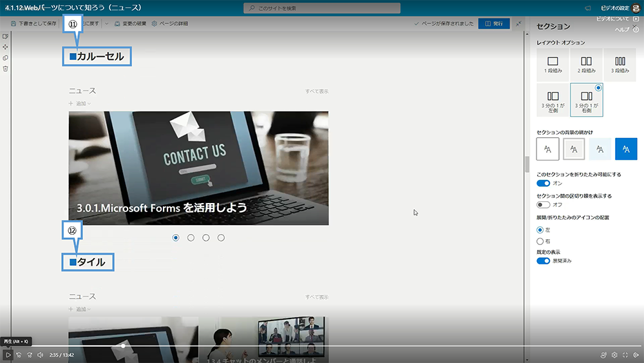Collapse the editor with shrink arrows icon

point(518,24)
